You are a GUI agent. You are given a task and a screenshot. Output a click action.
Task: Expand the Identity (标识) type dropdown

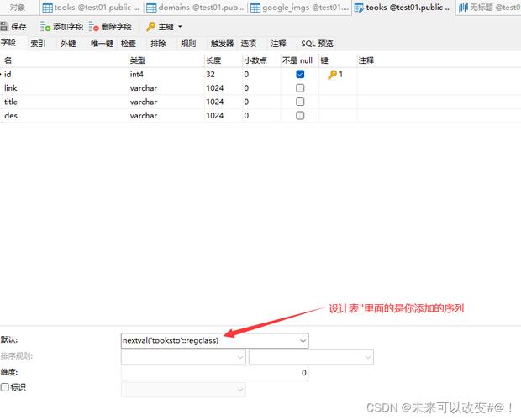pyautogui.click(x=240, y=390)
